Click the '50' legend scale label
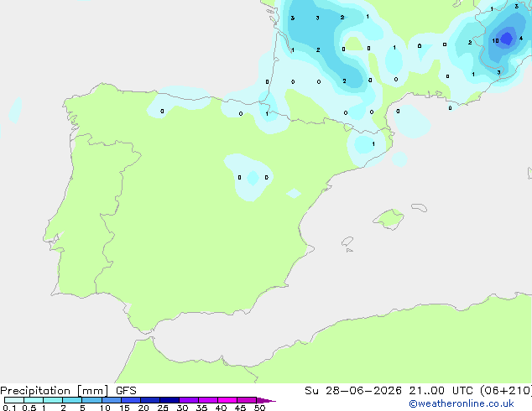The image size is (532, 411). pos(259,408)
